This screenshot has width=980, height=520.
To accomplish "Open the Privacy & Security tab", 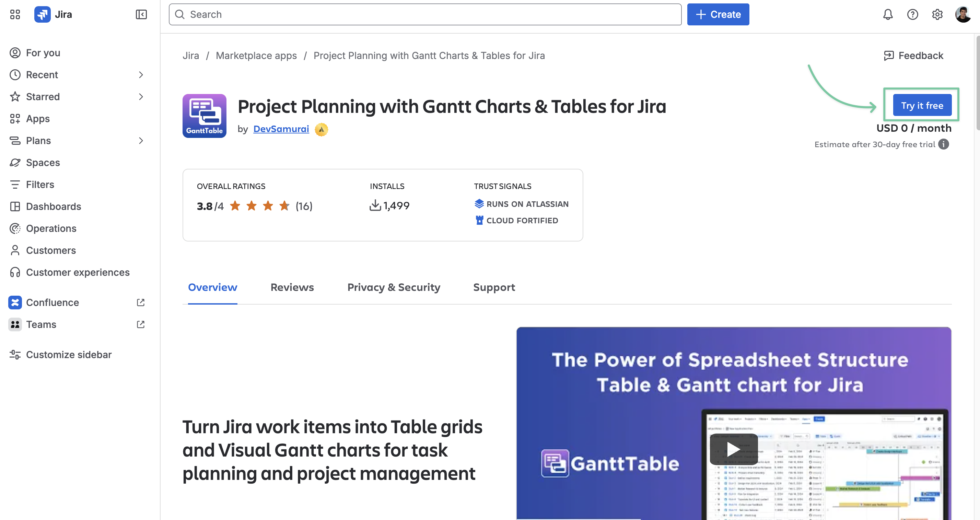I will click(x=393, y=287).
